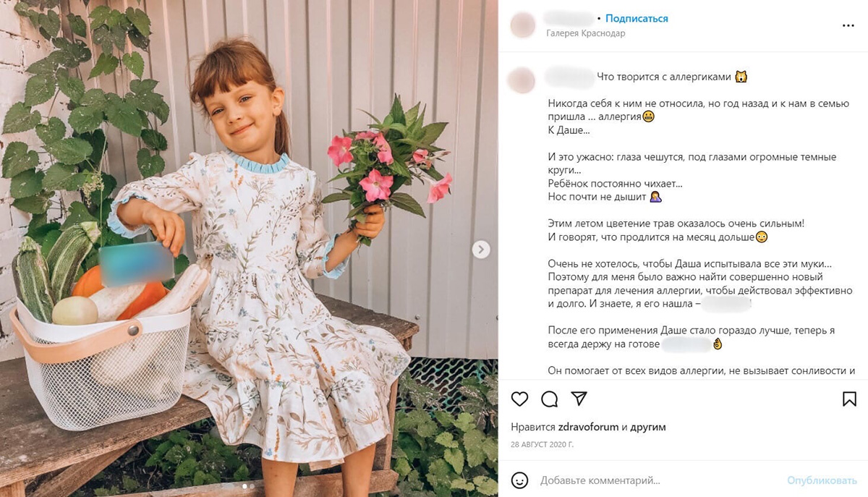Follow the account via Подписаться
The width and height of the screenshot is (868, 497).
[x=637, y=19]
